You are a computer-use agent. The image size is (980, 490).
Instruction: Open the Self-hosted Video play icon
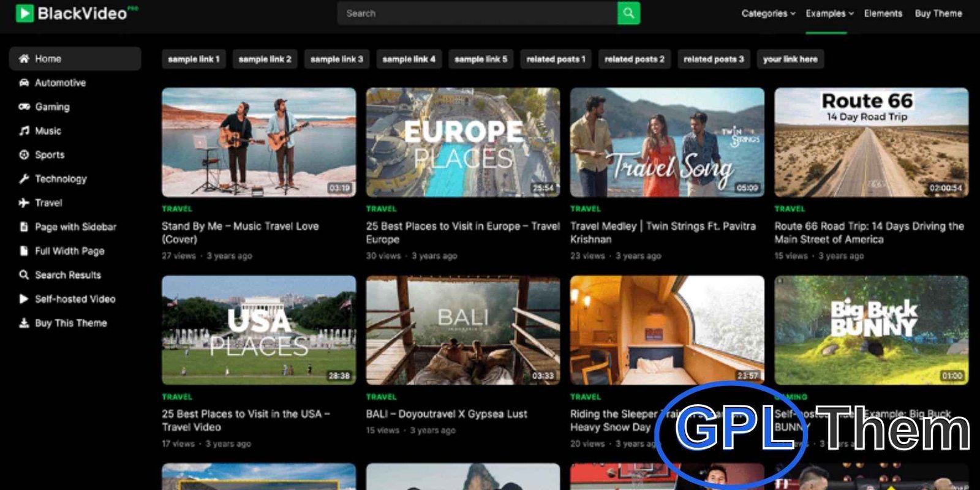point(24,299)
